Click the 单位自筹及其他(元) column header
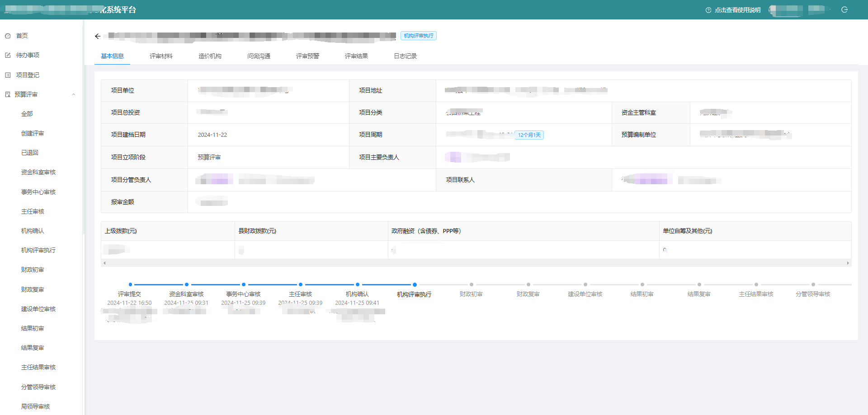Screen dimensions: 868x415 click(x=755, y=231)
